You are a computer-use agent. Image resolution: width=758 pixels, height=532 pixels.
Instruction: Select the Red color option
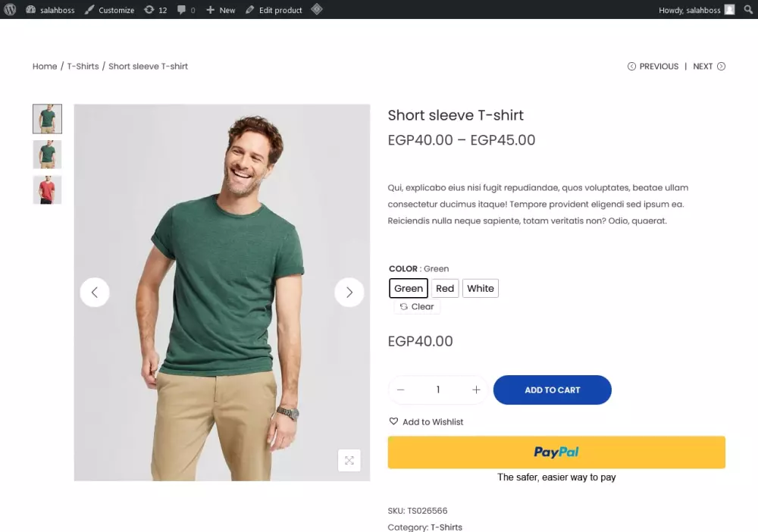445,288
